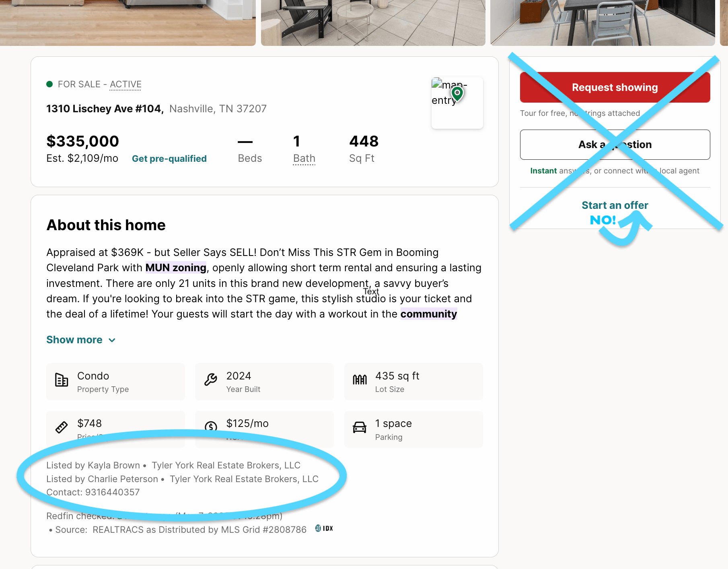Click the Condo Property Type card

[x=115, y=381]
